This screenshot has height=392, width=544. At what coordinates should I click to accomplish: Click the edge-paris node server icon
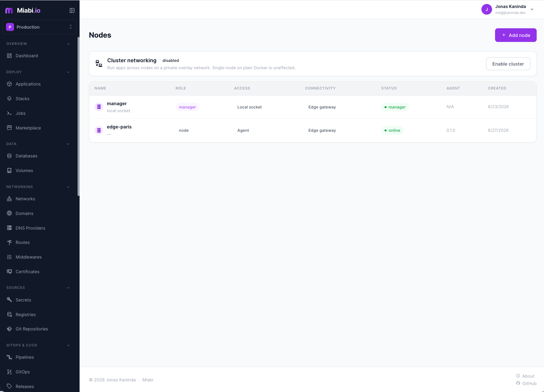tap(99, 130)
